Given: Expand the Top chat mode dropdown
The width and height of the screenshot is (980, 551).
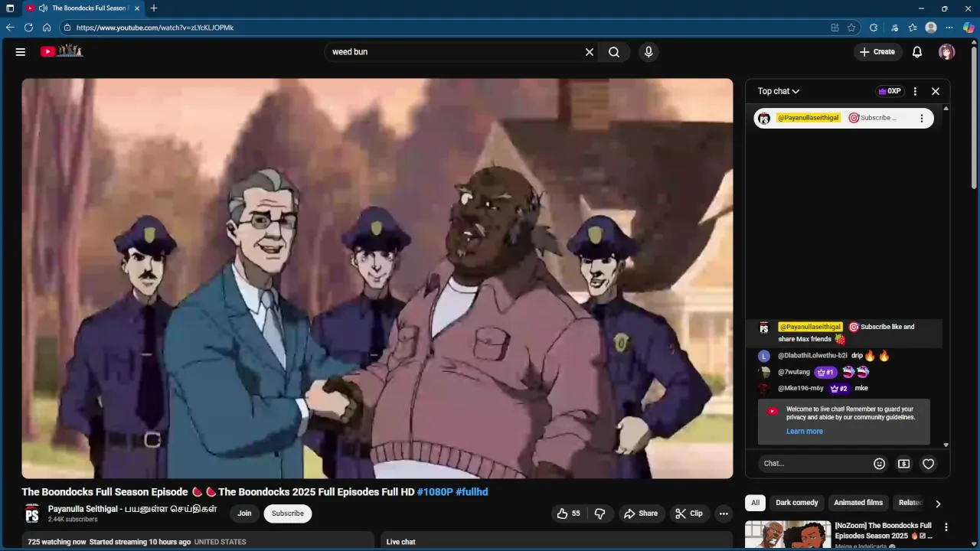Looking at the screenshot, I should (779, 91).
